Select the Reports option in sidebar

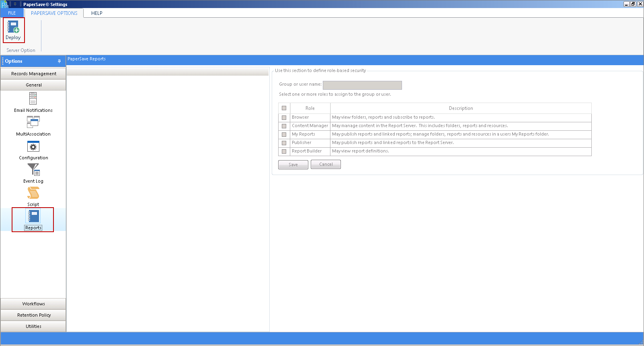[33, 220]
